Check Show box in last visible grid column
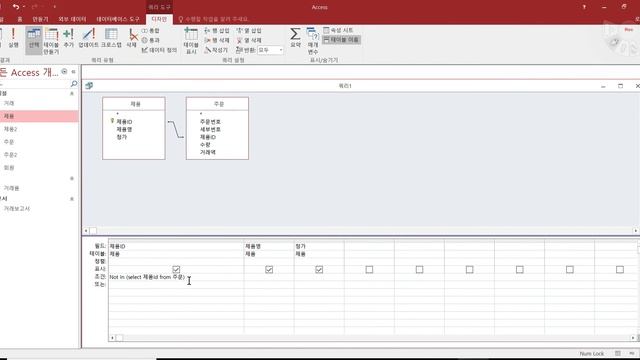The image size is (640, 360). pyautogui.click(x=620, y=269)
